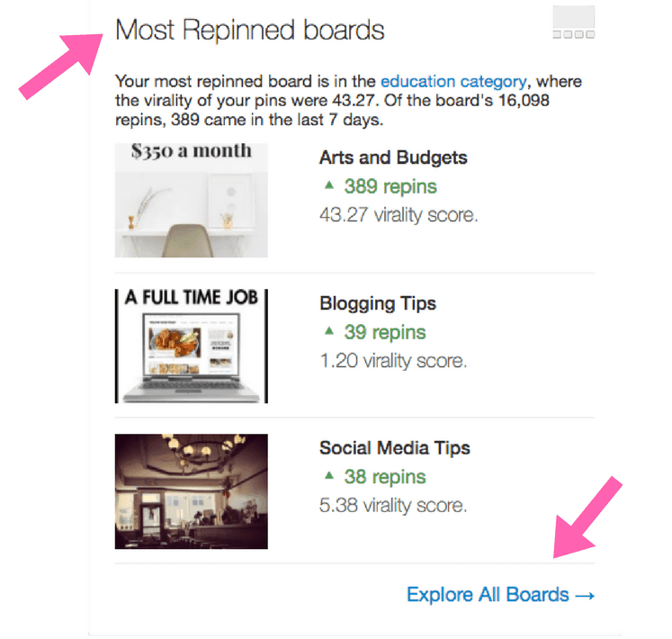Select the Arts and Budgets board title
The width and height of the screenshot is (672, 639).
(x=393, y=157)
